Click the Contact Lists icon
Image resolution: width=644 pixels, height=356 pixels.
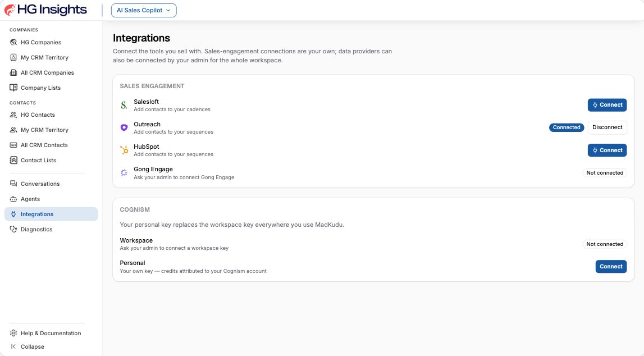click(x=13, y=161)
